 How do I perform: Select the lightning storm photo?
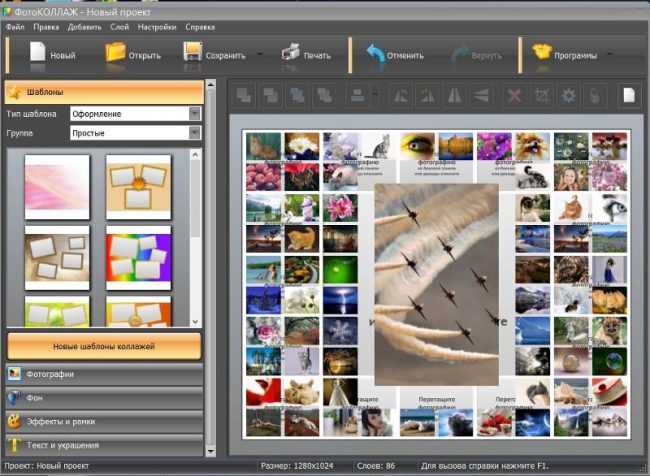(340, 300)
